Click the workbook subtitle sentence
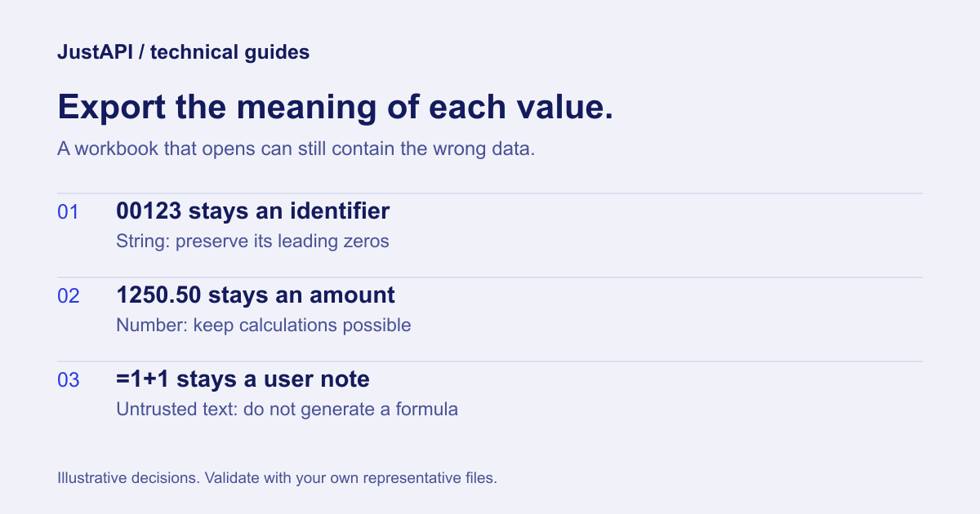The height and width of the screenshot is (514, 980). click(296, 149)
